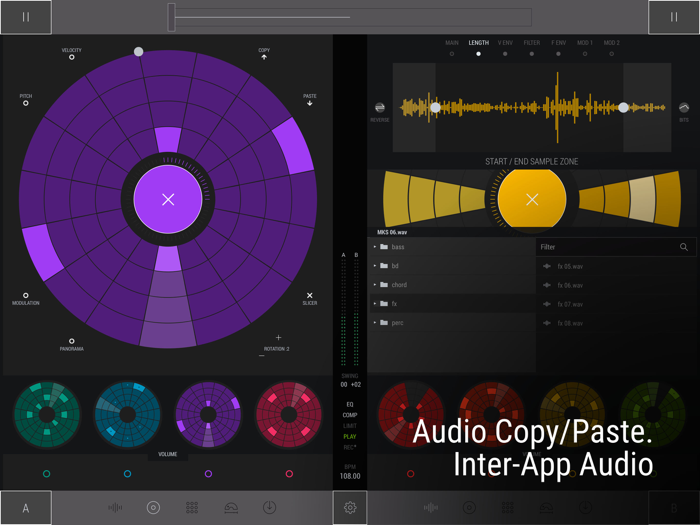Select the fx 05.wav sample

[x=616, y=267]
